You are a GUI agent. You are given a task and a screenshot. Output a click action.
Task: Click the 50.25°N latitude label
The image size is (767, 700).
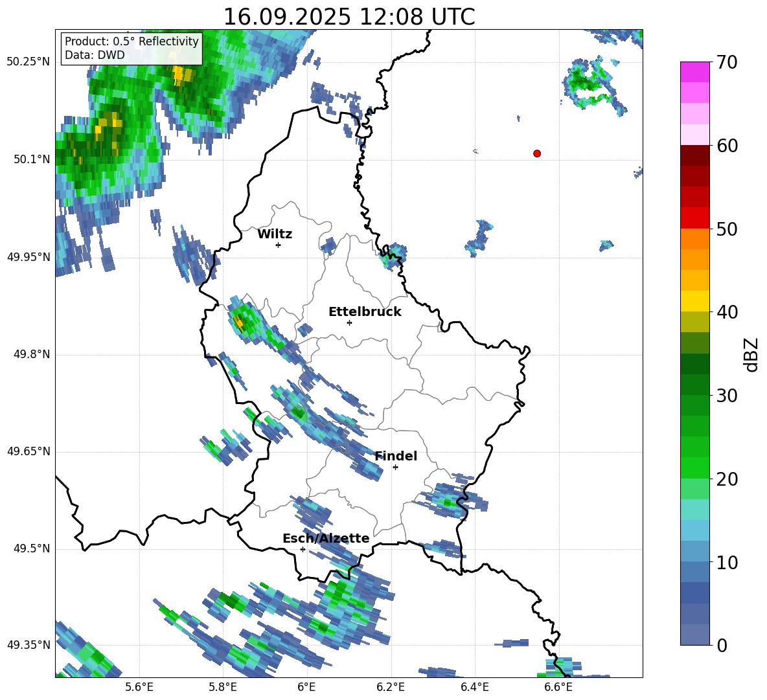click(x=29, y=62)
